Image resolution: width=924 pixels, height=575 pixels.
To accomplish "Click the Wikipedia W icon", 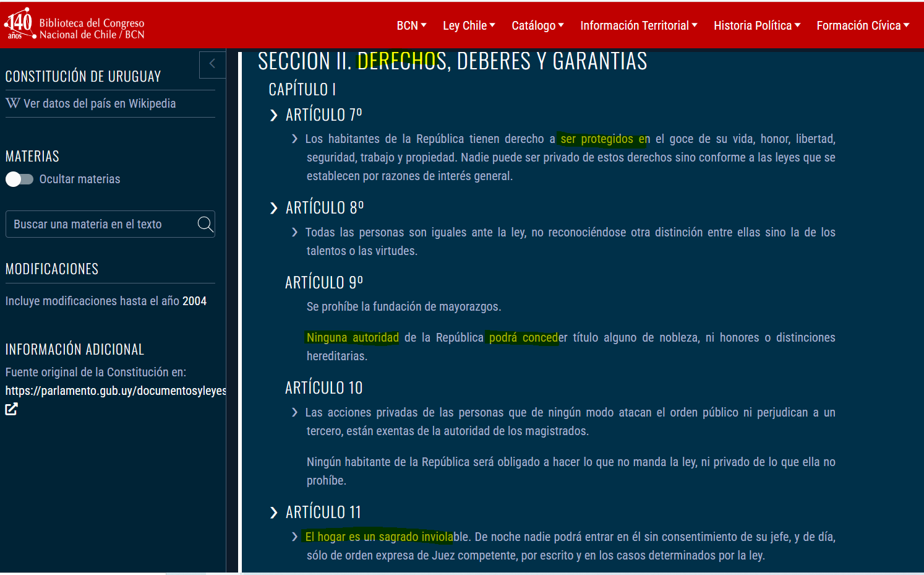I will tap(13, 103).
